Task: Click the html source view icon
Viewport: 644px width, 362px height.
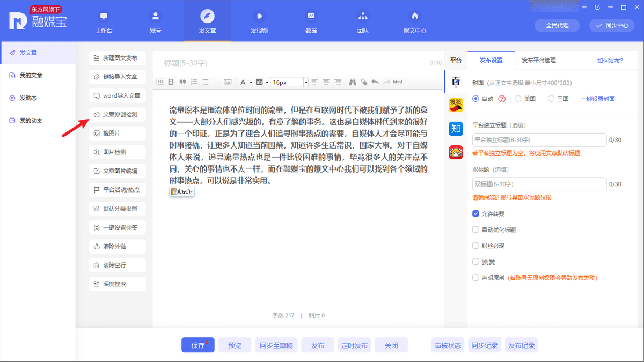Action: pos(397,82)
